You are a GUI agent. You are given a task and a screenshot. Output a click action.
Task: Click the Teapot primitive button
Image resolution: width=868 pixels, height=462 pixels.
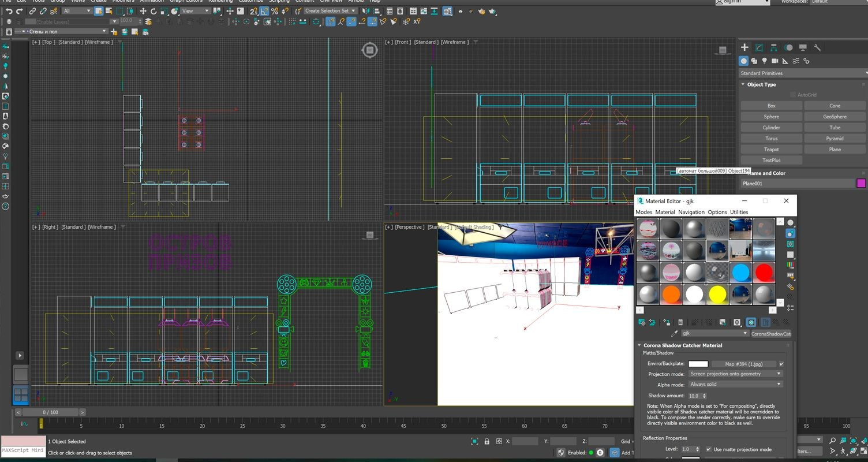point(771,150)
